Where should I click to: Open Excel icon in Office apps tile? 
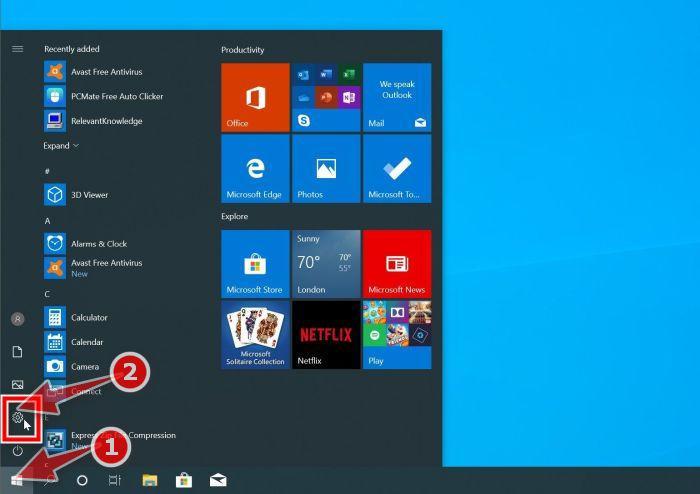(x=349, y=75)
